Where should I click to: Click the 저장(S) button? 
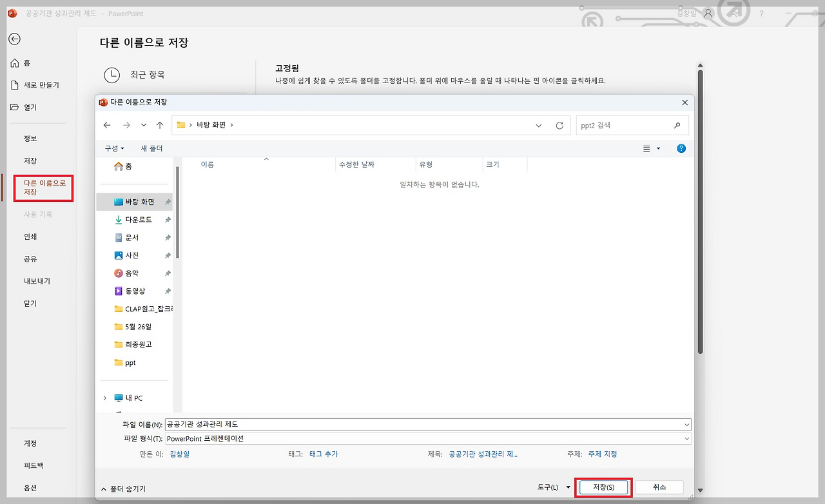[603, 487]
